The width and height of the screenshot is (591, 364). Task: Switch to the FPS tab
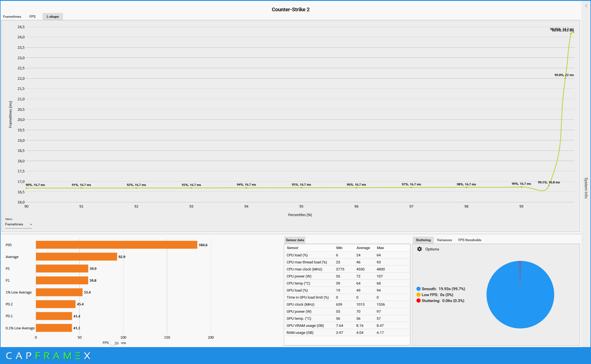[32, 17]
